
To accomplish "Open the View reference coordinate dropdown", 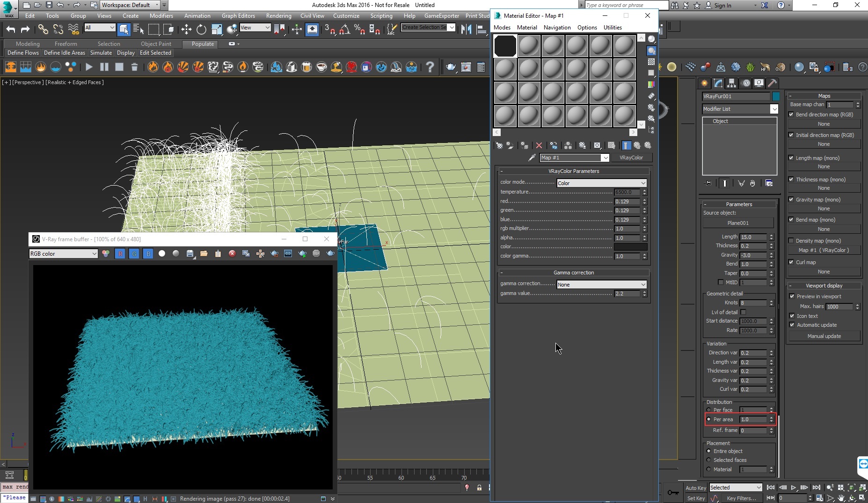I will click(x=255, y=28).
